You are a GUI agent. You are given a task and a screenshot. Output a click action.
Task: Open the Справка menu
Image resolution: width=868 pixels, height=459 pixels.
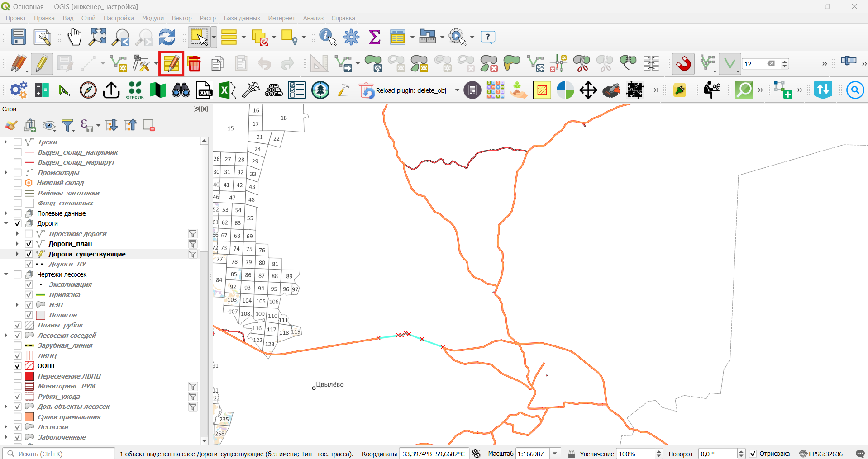pyautogui.click(x=343, y=18)
